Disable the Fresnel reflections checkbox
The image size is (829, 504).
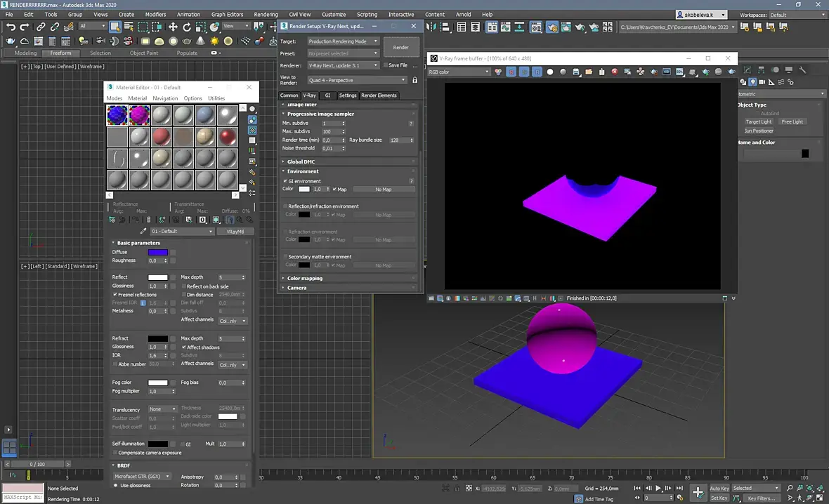coord(115,295)
